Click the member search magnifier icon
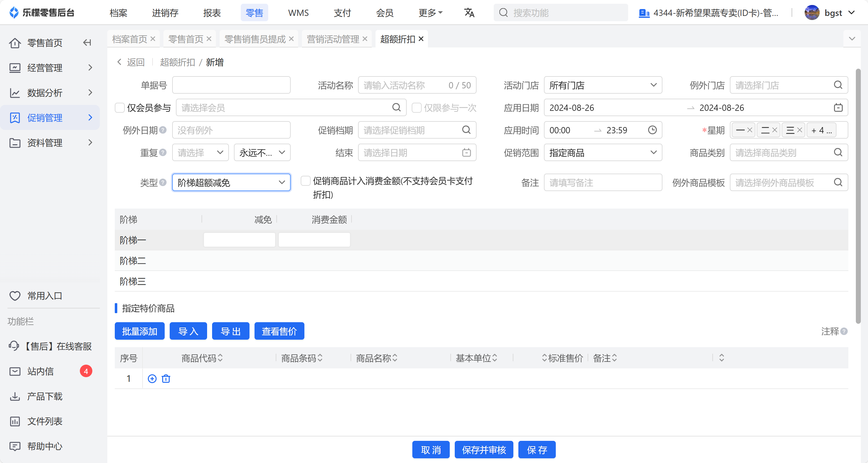Viewport: 868px width, 463px height. pos(396,108)
